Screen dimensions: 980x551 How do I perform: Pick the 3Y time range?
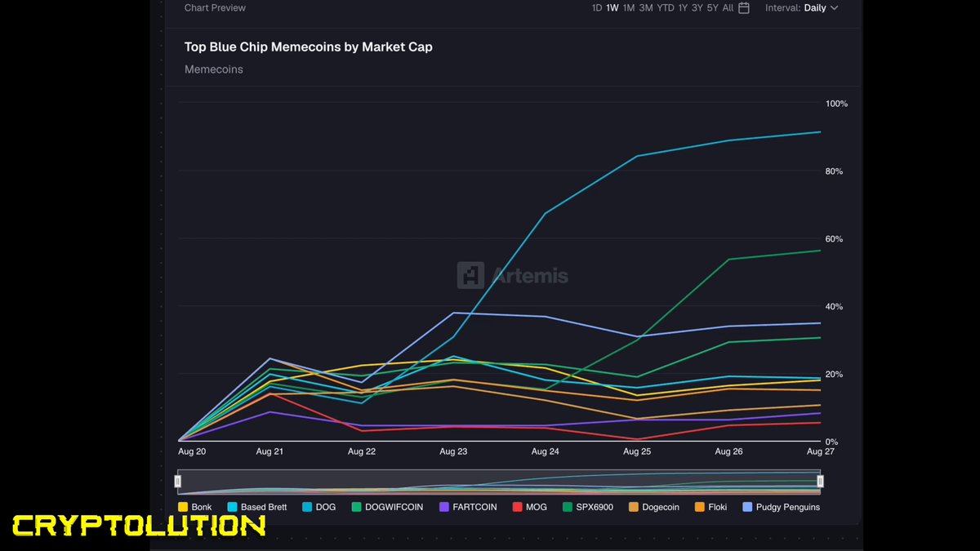[x=697, y=8]
